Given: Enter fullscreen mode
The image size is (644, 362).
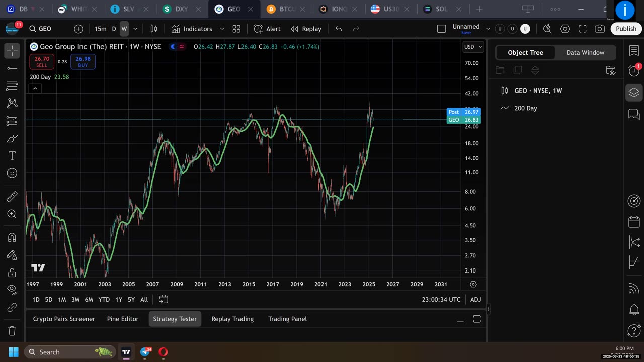Looking at the screenshot, I should (x=582, y=29).
